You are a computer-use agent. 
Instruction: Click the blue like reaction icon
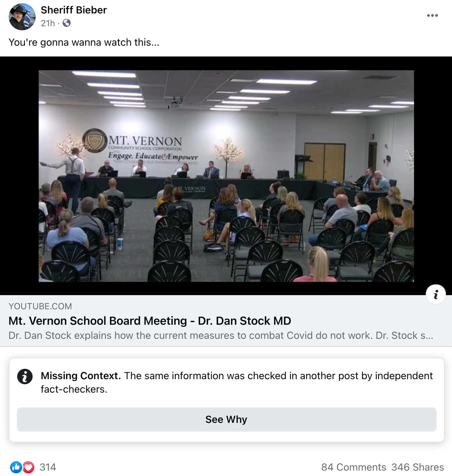pyautogui.click(x=16, y=467)
